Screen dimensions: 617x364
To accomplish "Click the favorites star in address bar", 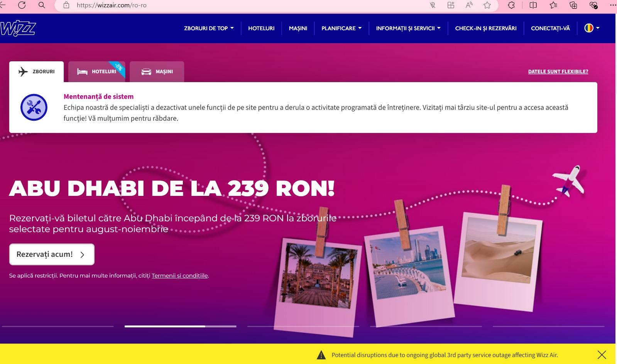I will (x=487, y=5).
